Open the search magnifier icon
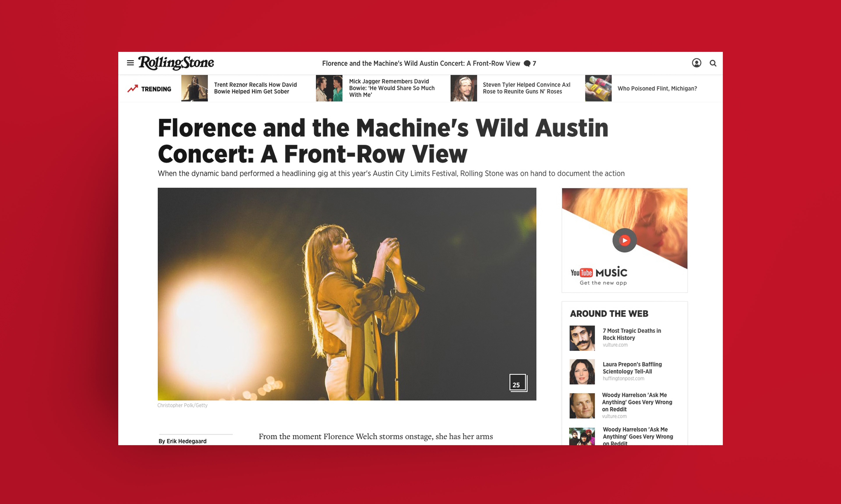The height and width of the screenshot is (504, 841). (713, 63)
